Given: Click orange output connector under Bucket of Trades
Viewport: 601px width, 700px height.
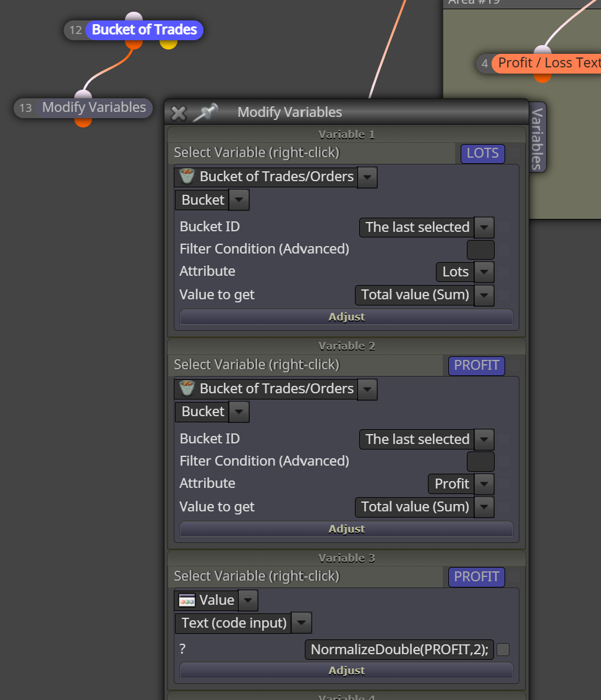Looking at the screenshot, I should (x=134, y=44).
